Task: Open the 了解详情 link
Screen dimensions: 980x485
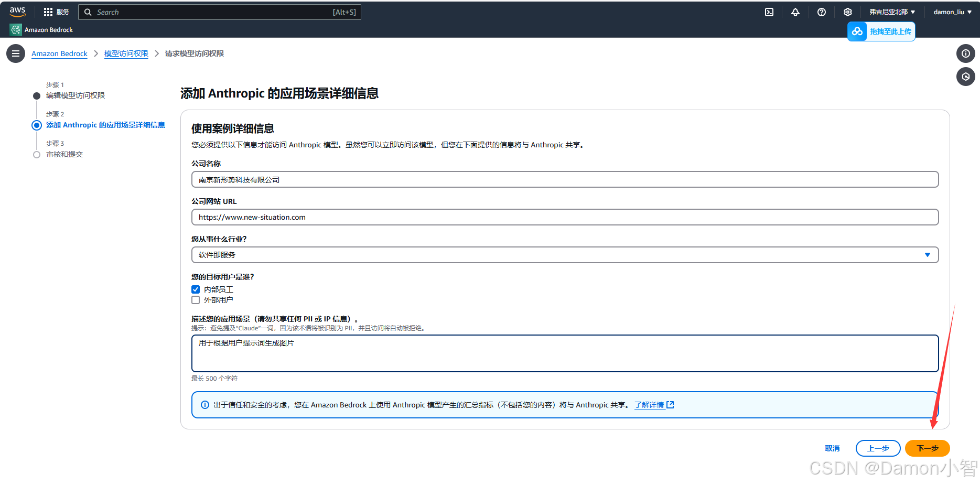Action: click(654, 405)
